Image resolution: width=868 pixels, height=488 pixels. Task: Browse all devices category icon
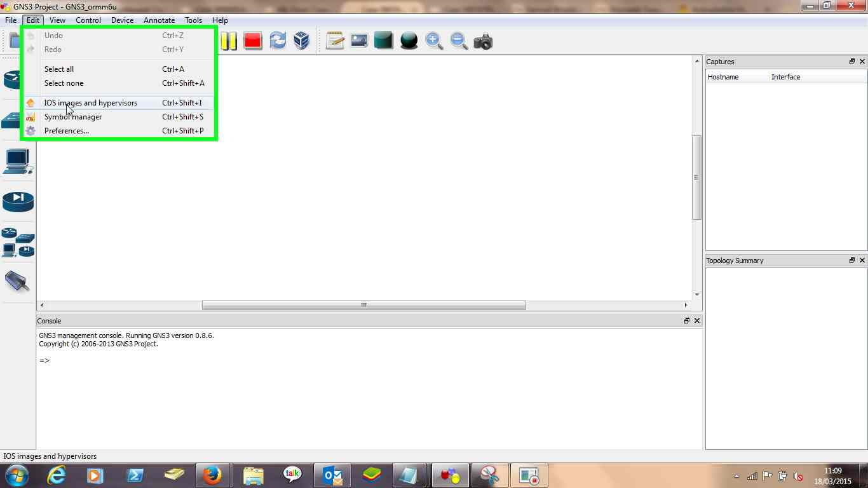coord(18,243)
